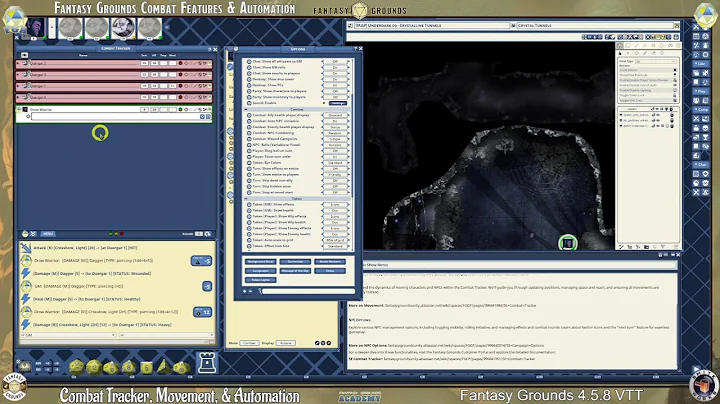720x404 pixels.
Task: Click the visibility eye icon in Combat Tracker header
Action: [24, 55]
